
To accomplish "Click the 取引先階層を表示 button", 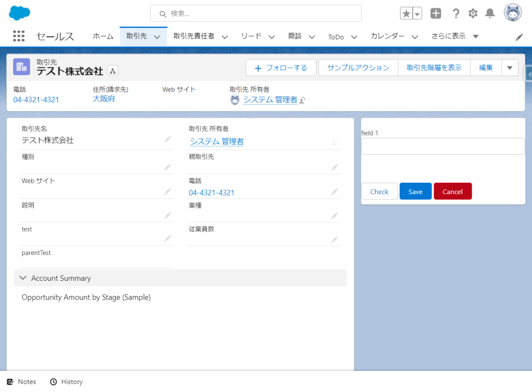I will (x=434, y=68).
